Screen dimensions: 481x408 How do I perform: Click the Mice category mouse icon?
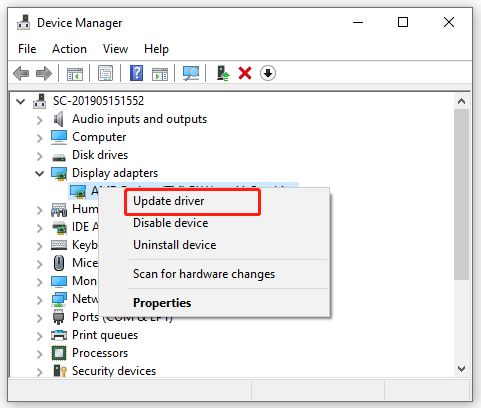(59, 263)
